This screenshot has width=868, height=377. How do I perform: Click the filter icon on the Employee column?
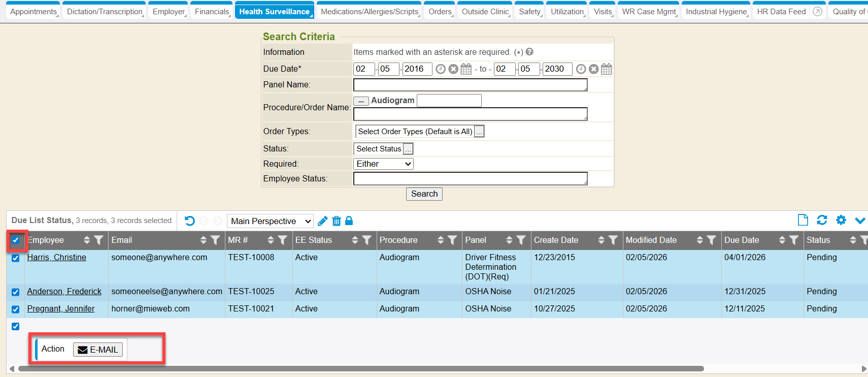[x=98, y=240]
